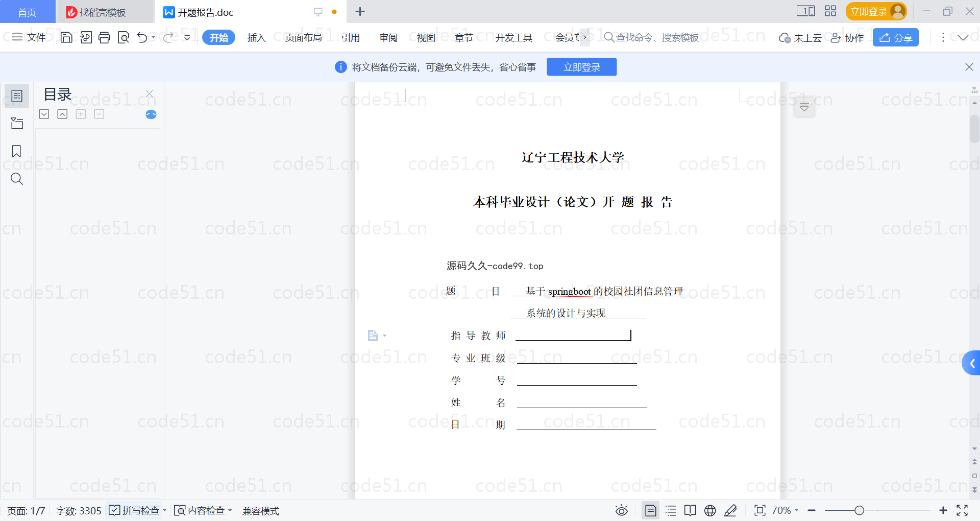Click the Redo arrow
The height and width of the screenshot is (521, 980).
coord(168,37)
